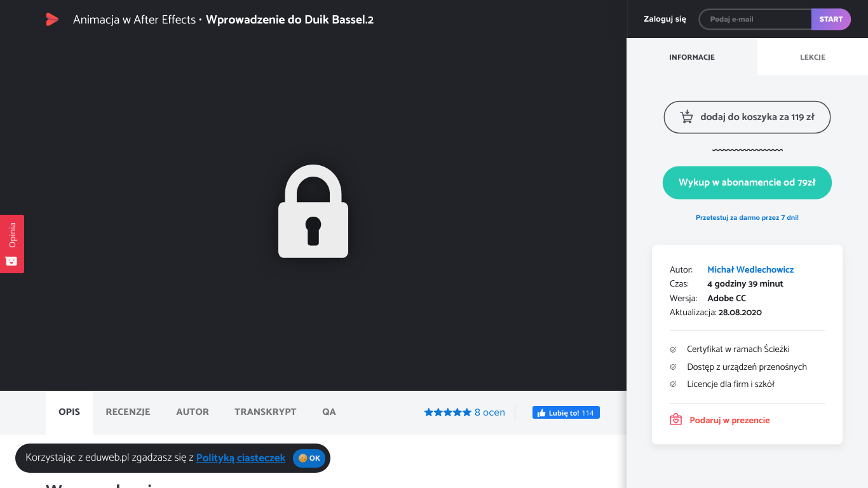Click the locked video padlock icon
Viewport: 868px width, 488px height.
click(x=313, y=212)
